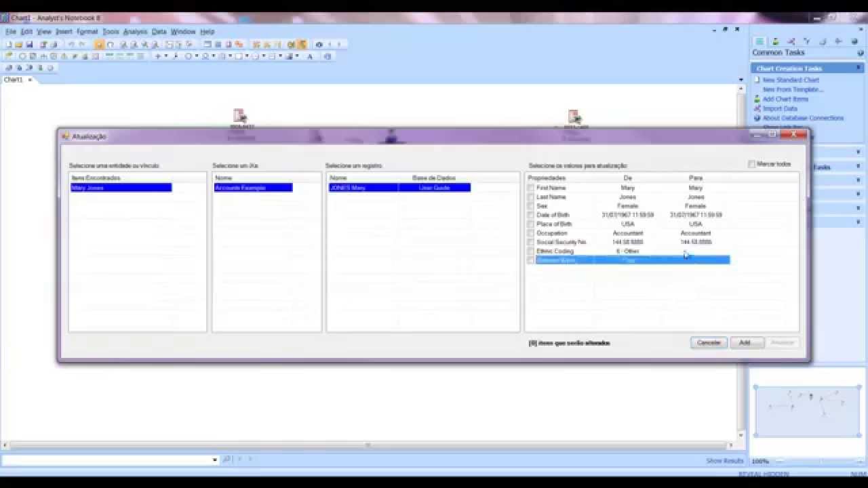Open the Insert menu
Viewport: 868px width, 488px height.
[64, 32]
